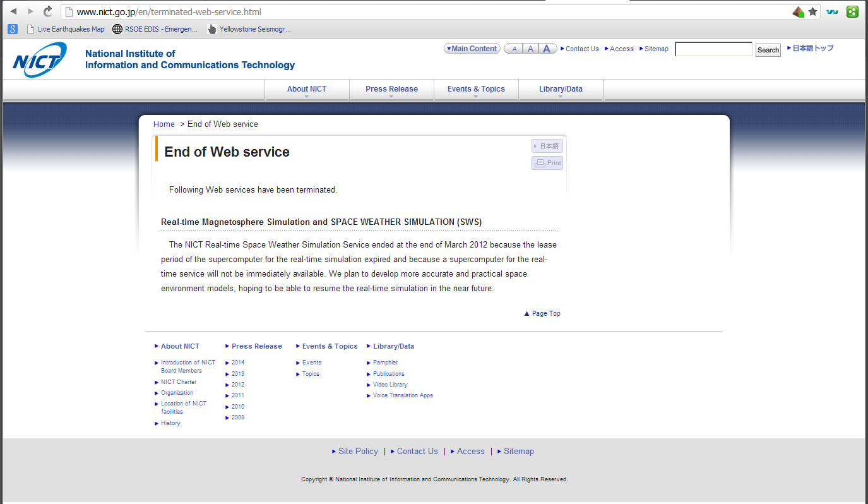Open the 2010 press releases
Screen dimensions: 868x504
pyautogui.click(x=238, y=407)
